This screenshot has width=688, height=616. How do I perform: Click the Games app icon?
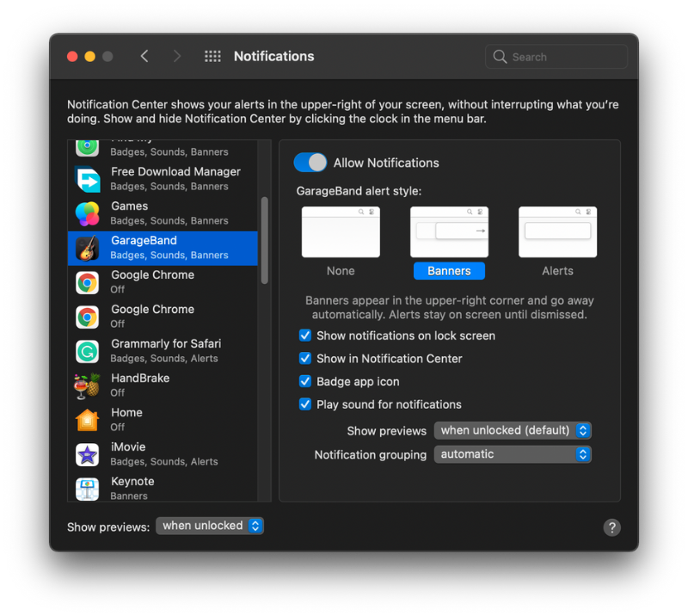point(87,213)
